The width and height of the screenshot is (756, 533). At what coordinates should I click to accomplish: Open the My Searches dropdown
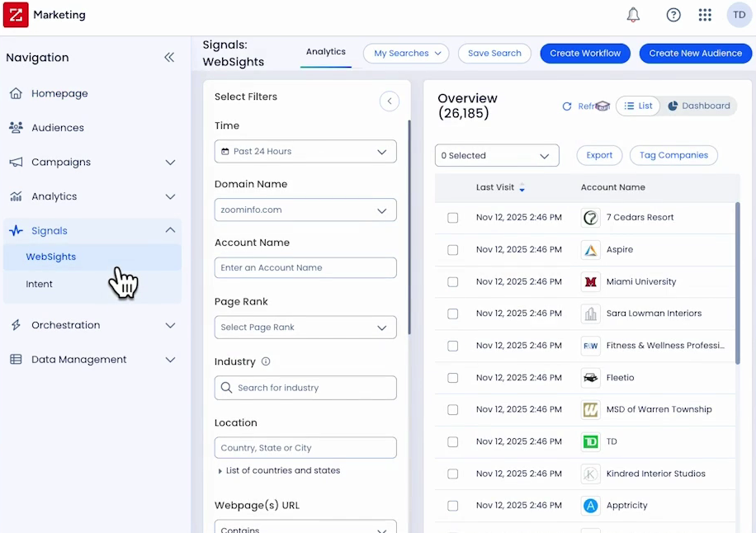coord(406,53)
